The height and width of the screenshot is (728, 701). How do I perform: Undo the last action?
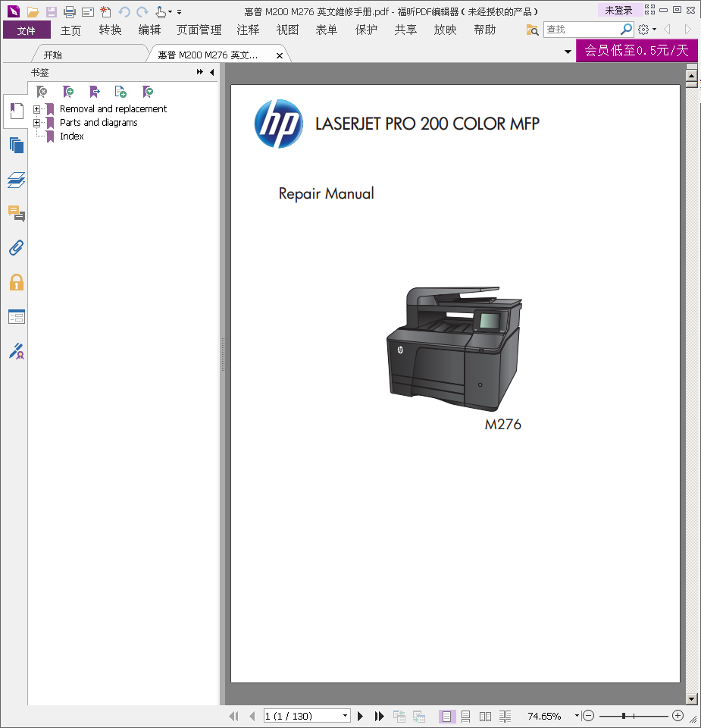coord(124,11)
